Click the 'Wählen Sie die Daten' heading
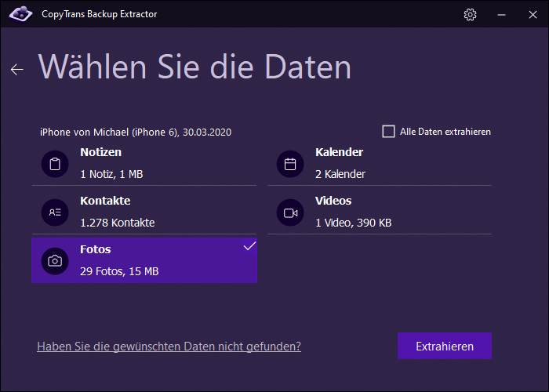Image resolution: width=549 pixels, height=392 pixels. (x=195, y=67)
